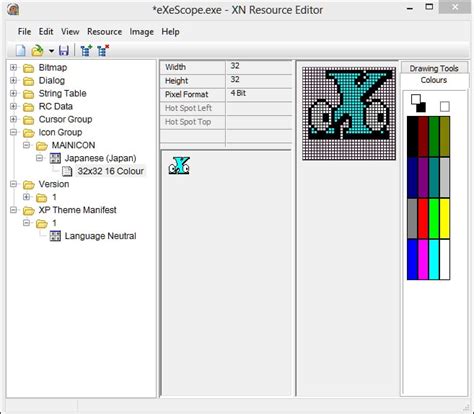Pick the black colour swatch
This screenshot has height=414, width=474.
(x=412, y=136)
